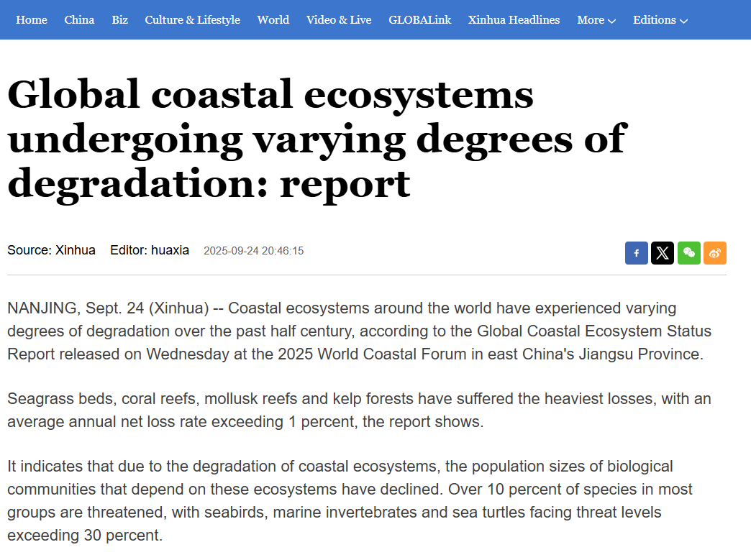The width and height of the screenshot is (751, 560).
Task: Click the article publication timestamp
Action: (x=253, y=251)
